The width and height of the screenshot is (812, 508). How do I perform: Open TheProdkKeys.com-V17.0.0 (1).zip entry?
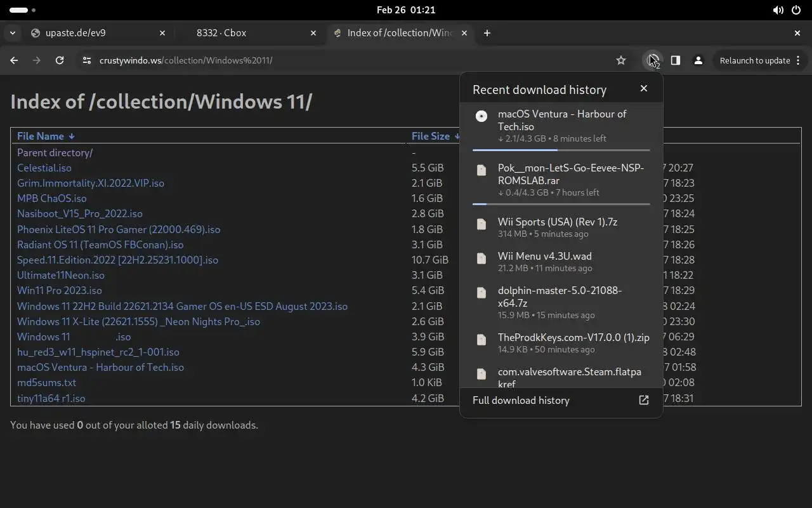561,343
